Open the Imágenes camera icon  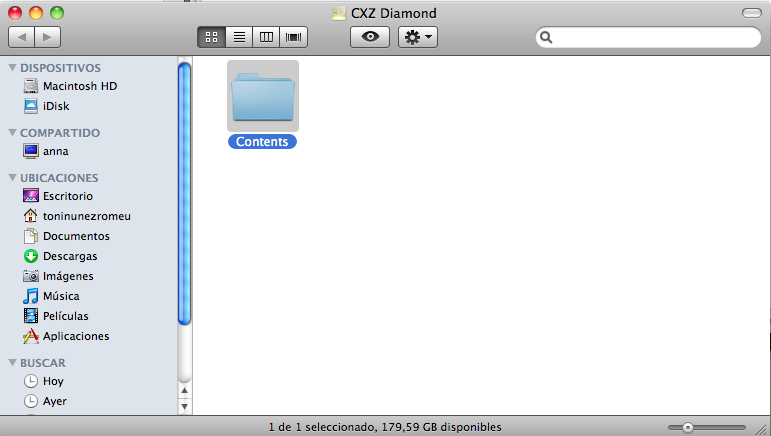pos(30,276)
